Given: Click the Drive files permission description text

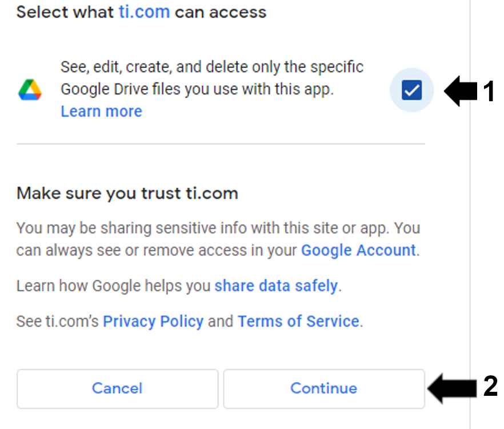Looking at the screenshot, I should [211, 78].
